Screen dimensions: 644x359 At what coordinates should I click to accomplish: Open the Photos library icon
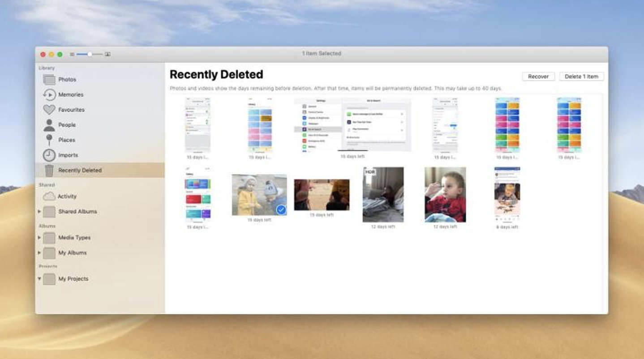[49, 80]
